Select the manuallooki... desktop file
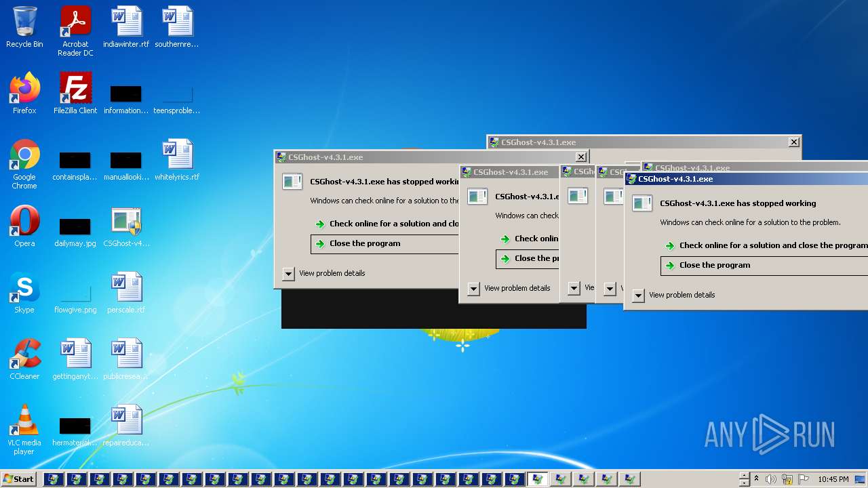Viewport: 868px width, 488px height. [x=126, y=166]
